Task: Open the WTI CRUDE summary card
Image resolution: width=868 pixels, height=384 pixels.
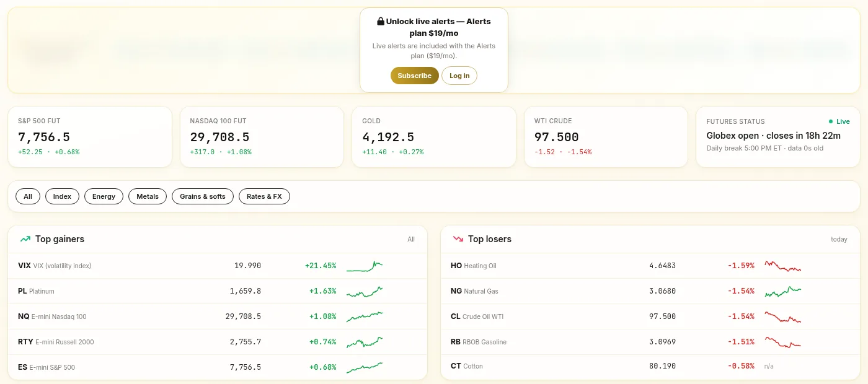Action: pos(606,137)
